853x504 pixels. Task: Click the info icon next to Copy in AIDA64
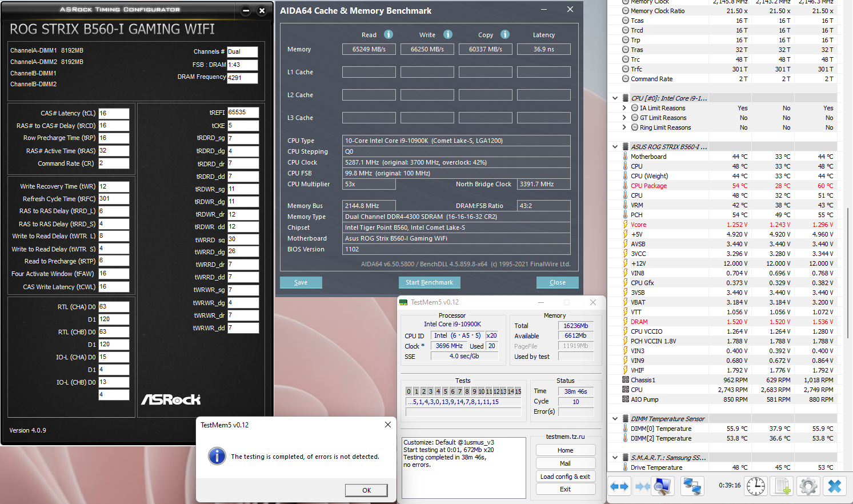505,34
